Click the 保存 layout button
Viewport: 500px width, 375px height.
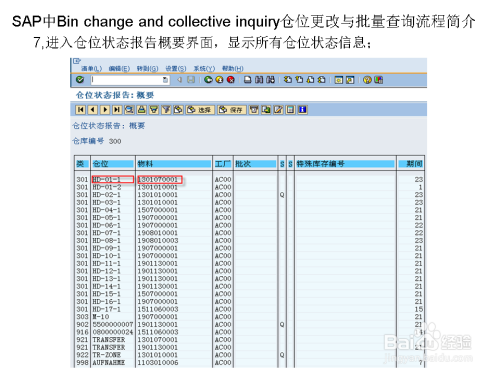pyautogui.click(x=232, y=110)
